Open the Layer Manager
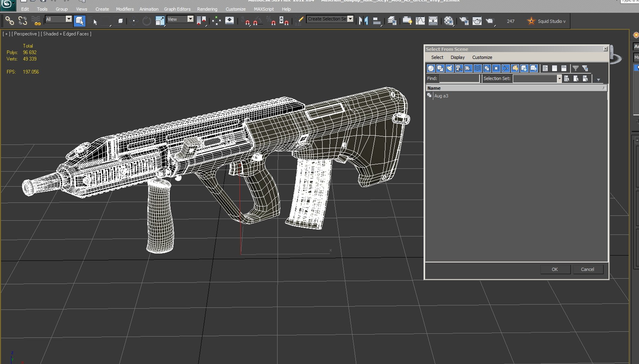The height and width of the screenshot is (364, 639). [392, 21]
